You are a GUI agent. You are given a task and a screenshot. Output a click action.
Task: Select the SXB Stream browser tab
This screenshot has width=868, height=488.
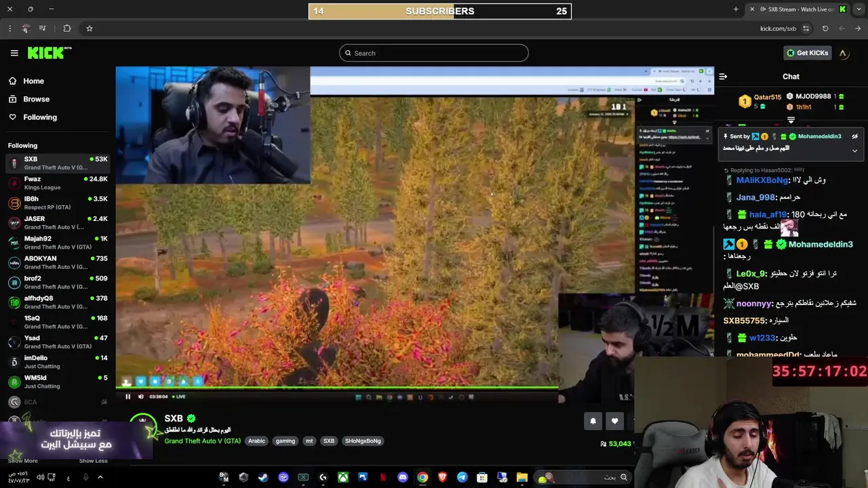coord(799,9)
